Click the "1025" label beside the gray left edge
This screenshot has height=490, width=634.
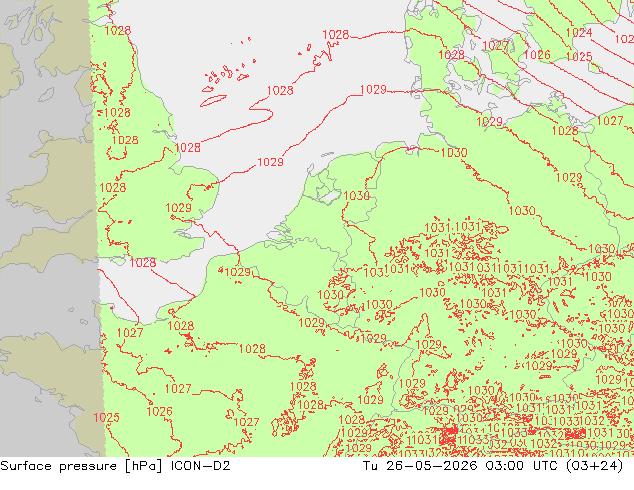pyautogui.click(x=106, y=418)
